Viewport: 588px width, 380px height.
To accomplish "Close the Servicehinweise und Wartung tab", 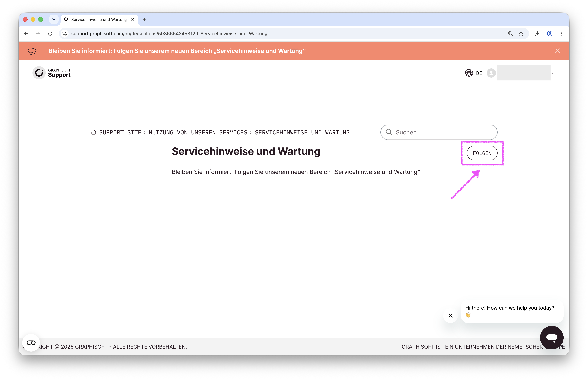I will tap(133, 19).
